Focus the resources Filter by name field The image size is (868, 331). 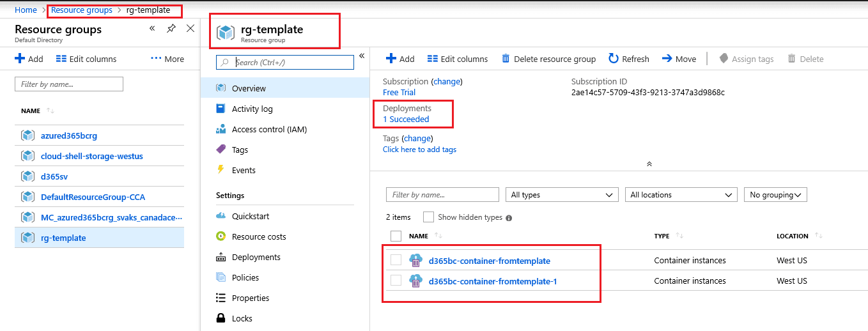coord(442,195)
